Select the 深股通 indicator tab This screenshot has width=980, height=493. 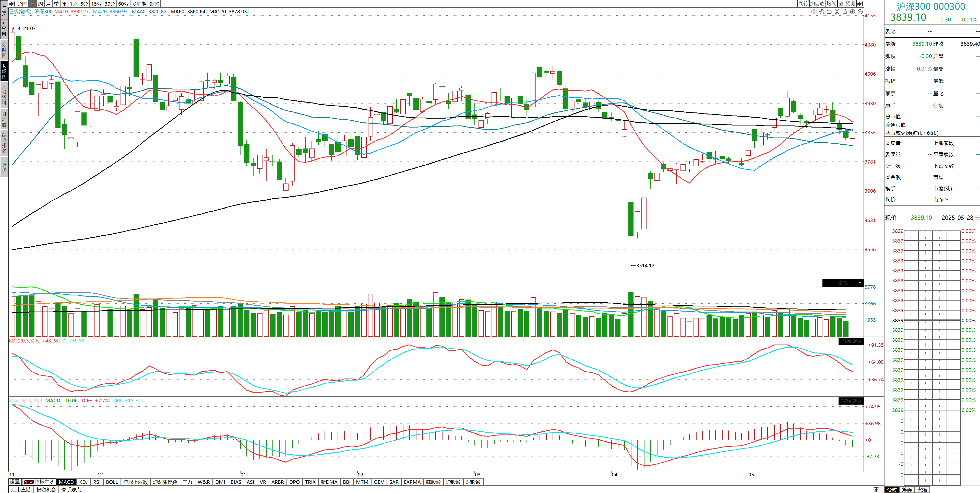[473, 482]
